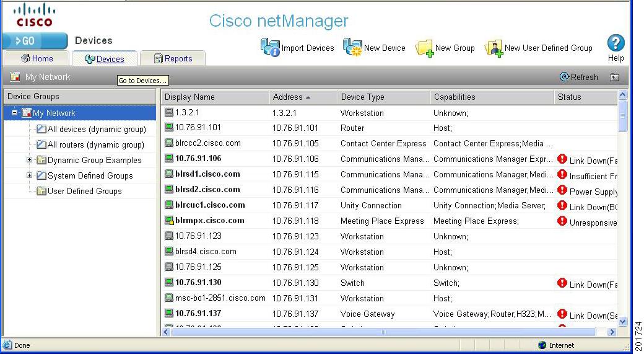
Task: Click the New Device icon
Action: pyautogui.click(x=353, y=47)
